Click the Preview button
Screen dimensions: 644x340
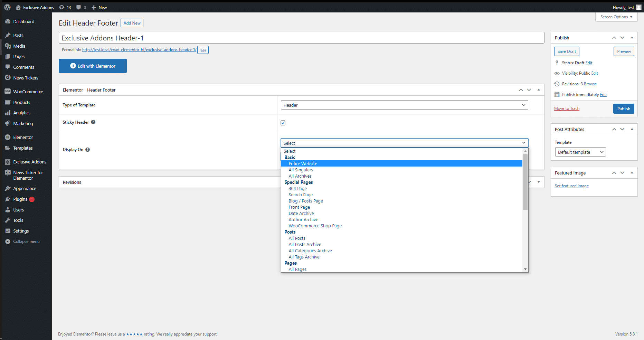[624, 51]
